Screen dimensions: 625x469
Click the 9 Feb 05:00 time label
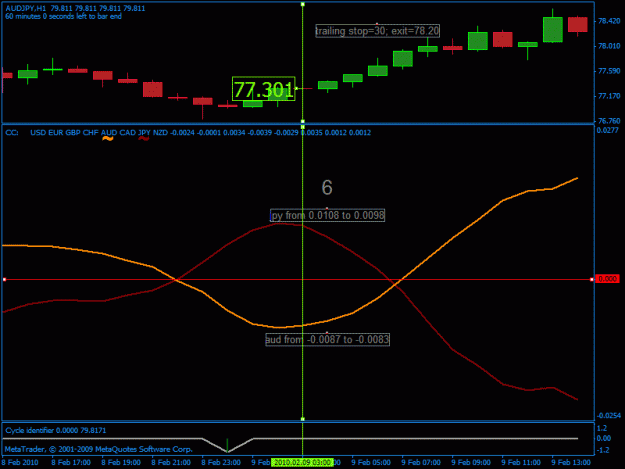[371, 462]
